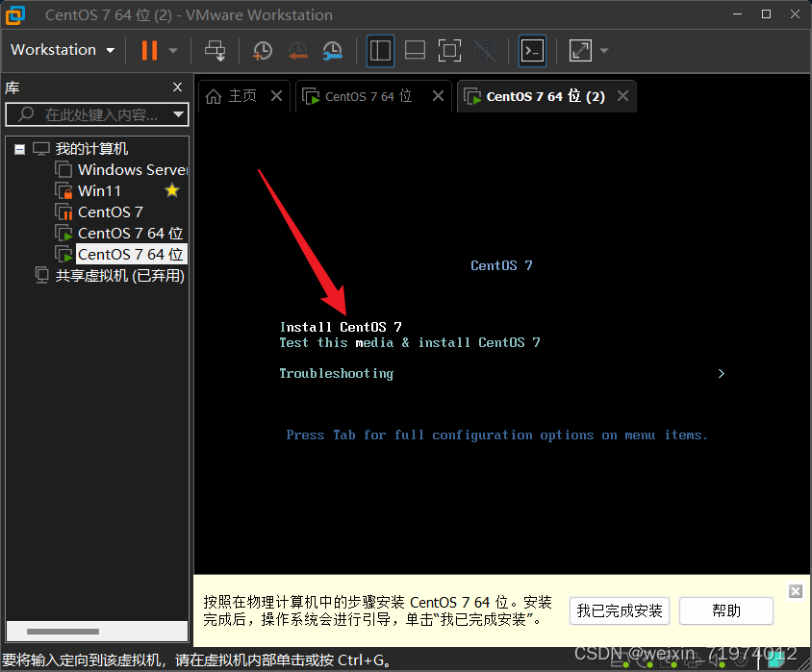Click the stretch guest display icon
812x672 pixels.
(x=580, y=51)
